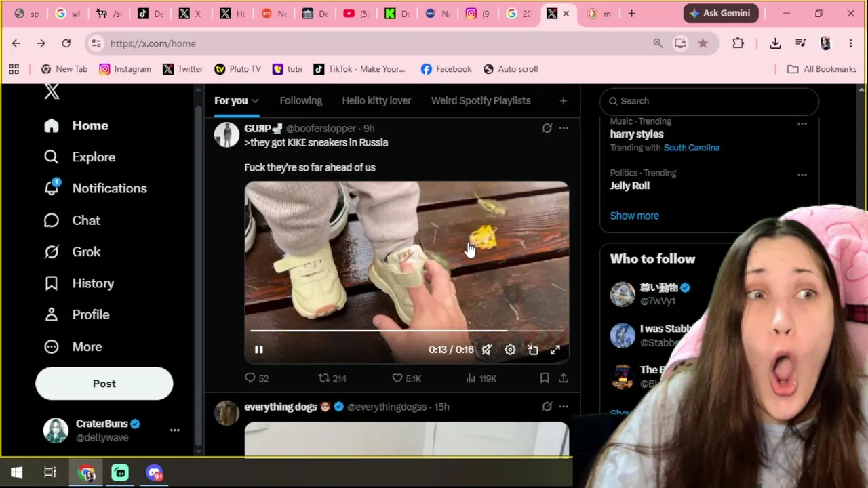Image resolution: width=868 pixels, height=488 pixels.
Task: Bookmark the booferslopper post
Action: tap(545, 378)
